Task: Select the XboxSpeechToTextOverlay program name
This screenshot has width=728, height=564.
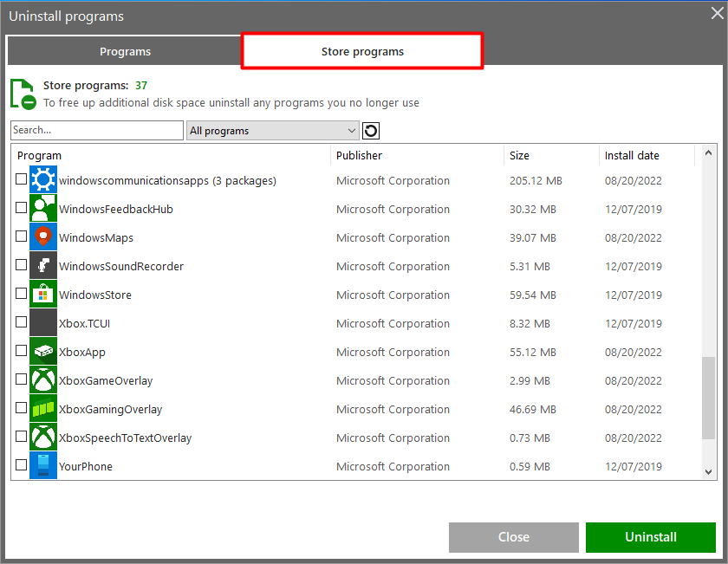Action: 126,438
